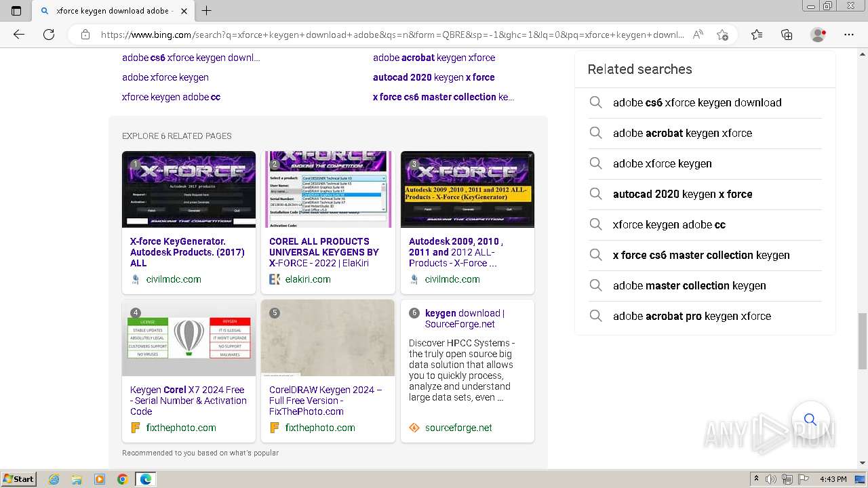
Task: Open 'xforce keygen adobe cc' suggestion link
Action: pyautogui.click(x=171, y=97)
